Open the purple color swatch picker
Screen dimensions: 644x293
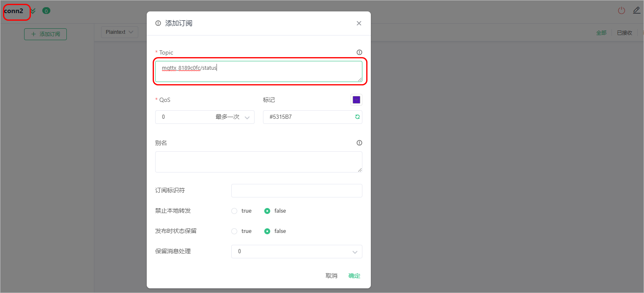click(x=356, y=100)
